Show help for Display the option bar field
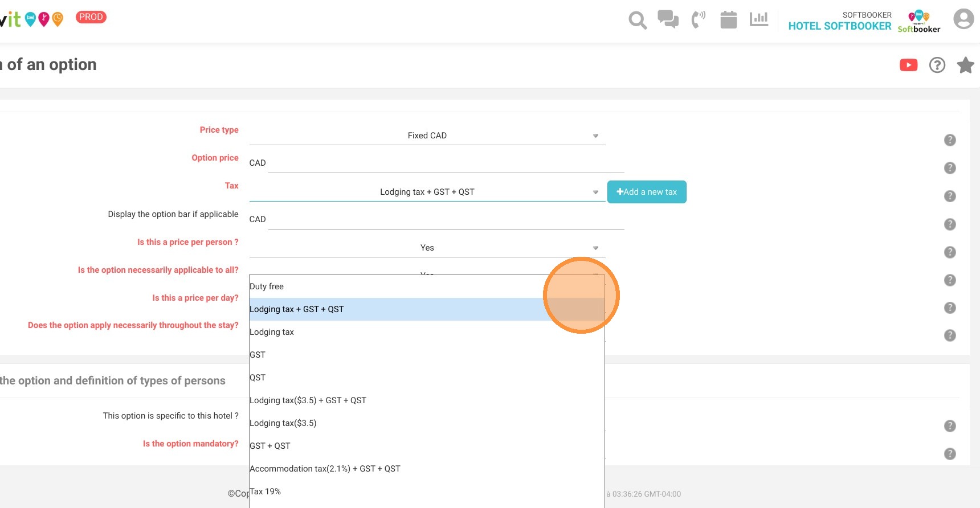The image size is (980, 508). click(x=950, y=224)
